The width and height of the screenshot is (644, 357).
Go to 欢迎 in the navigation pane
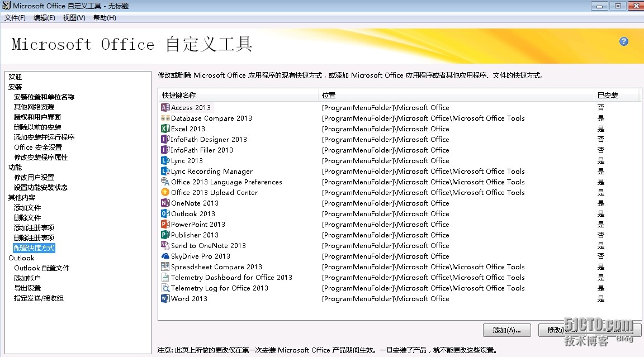[15, 77]
